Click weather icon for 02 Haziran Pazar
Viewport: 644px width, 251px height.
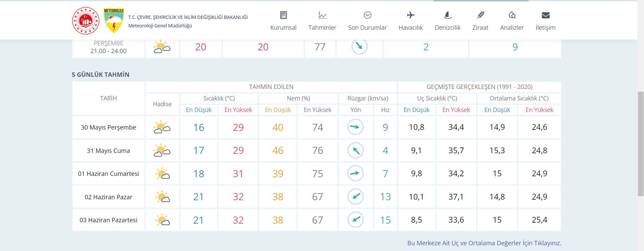(162, 197)
